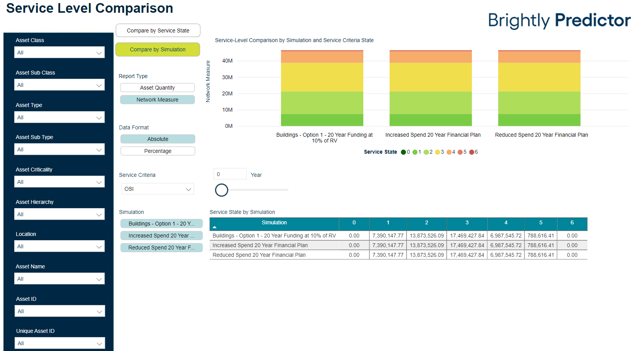
Task: Click the Service State 0 legend marker
Action: (403, 152)
